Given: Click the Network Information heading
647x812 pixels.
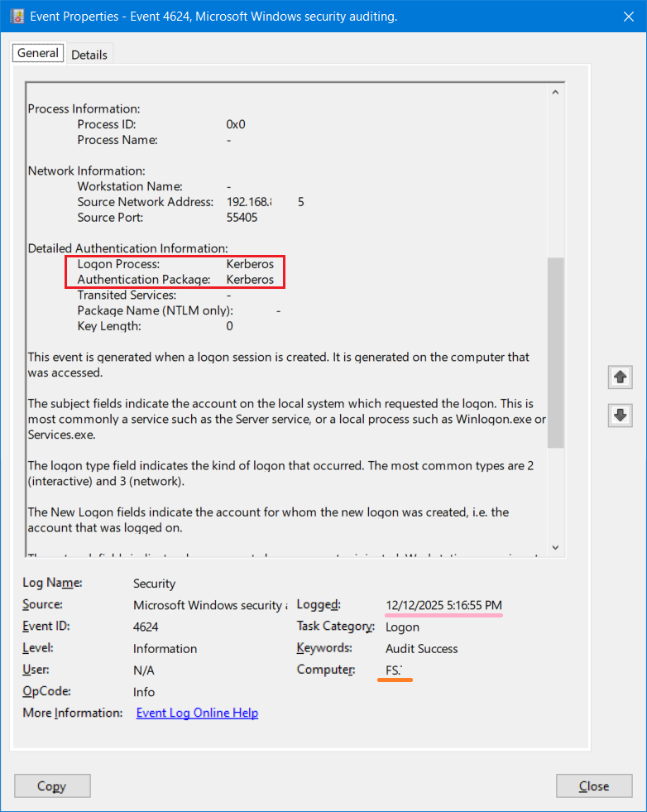Looking at the screenshot, I should point(86,171).
